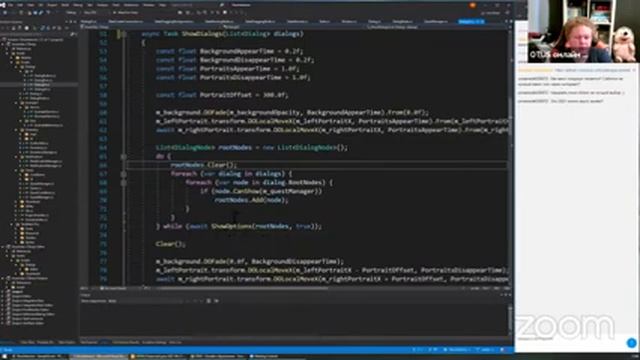Click the clear-all icon in Output toolbar
The width and height of the screenshot is (640, 360).
click(209, 301)
